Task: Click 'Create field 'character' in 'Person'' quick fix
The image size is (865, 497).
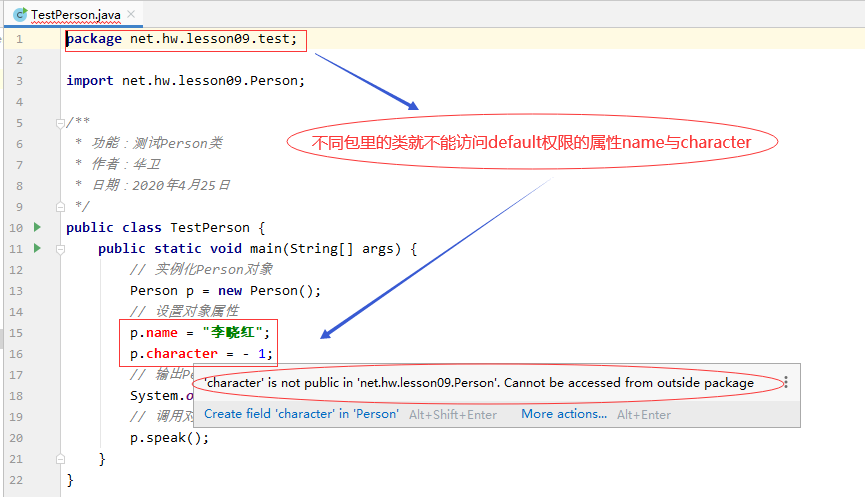Action: (301, 414)
